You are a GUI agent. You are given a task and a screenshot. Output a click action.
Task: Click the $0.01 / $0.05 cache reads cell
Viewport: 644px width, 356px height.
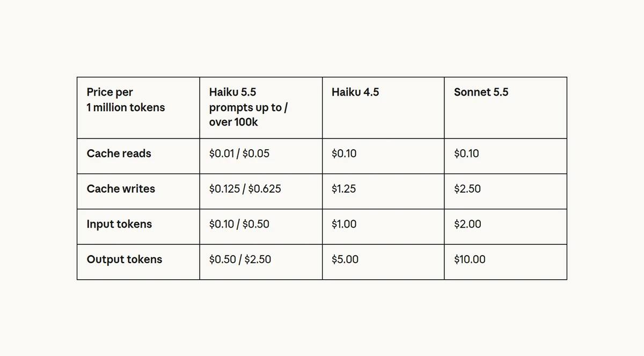click(x=261, y=156)
